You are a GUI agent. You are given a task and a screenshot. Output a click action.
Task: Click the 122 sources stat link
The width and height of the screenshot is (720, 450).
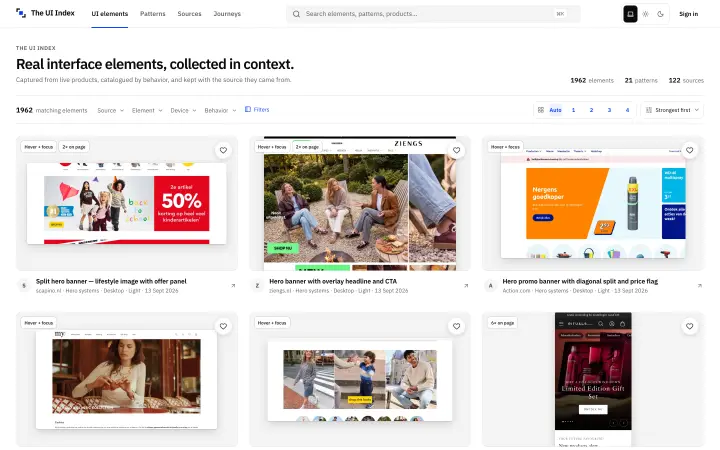click(x=686, y=80)
